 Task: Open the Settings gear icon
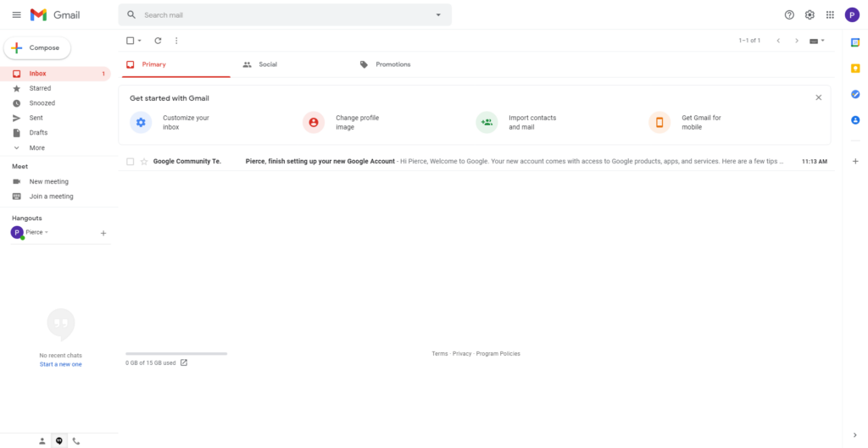coord(810,15)
